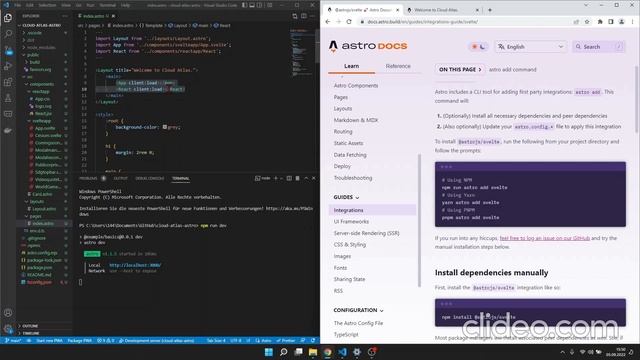Open the Extensions view in activity bar
Screen dimensions: 640x360
8,82
